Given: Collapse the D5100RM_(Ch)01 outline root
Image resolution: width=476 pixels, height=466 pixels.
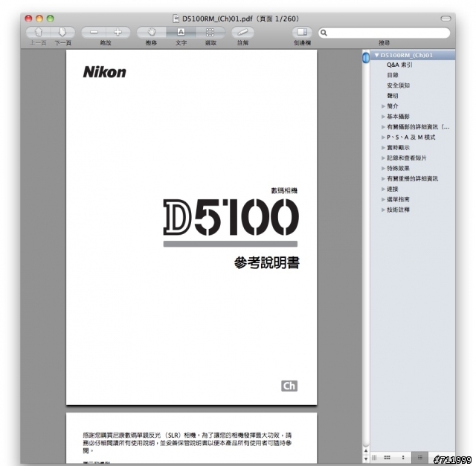Looking at the screenshot, I should pyautogui.click(x=377, y=55).
